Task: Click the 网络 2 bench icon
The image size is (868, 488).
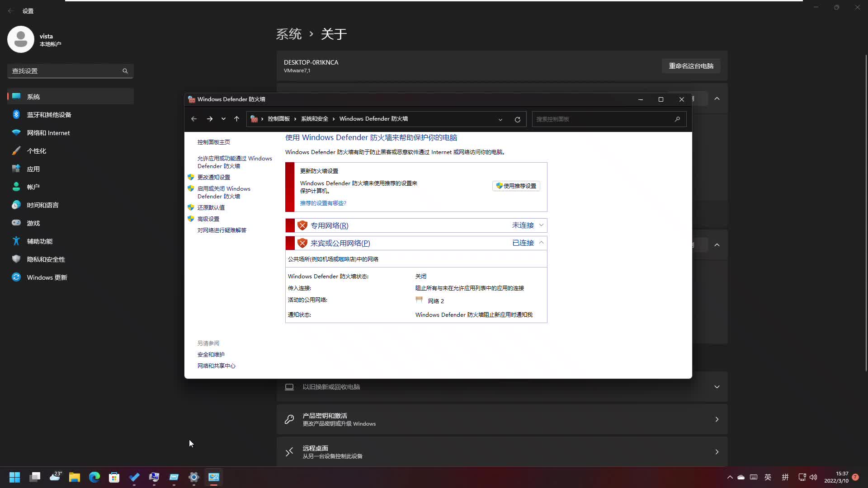Action: point(419,300)
